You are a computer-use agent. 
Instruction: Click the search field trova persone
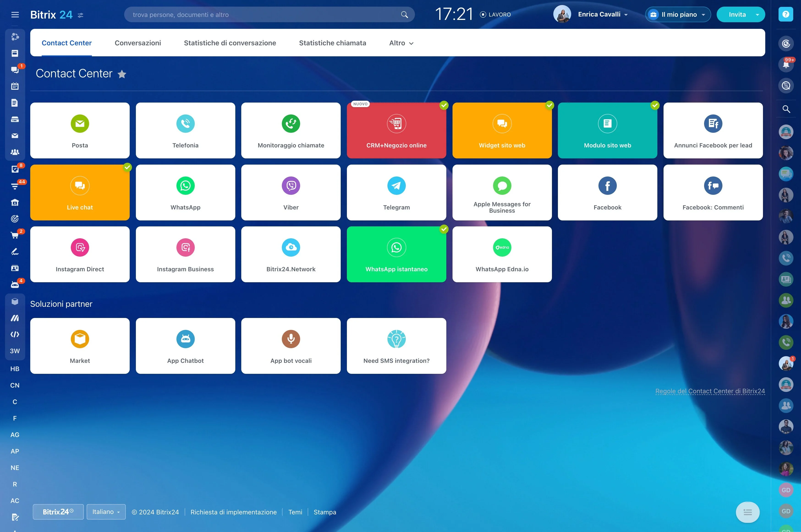(269, 15)
